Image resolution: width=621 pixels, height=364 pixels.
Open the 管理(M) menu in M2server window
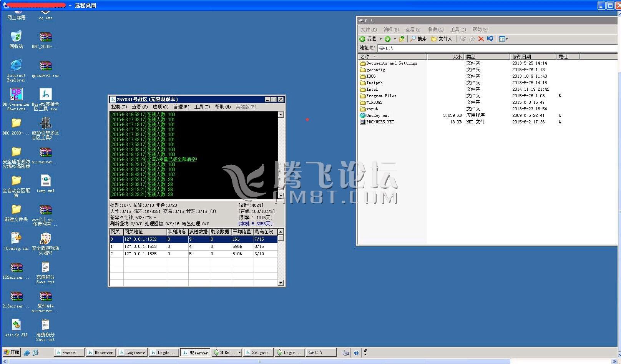181,107
